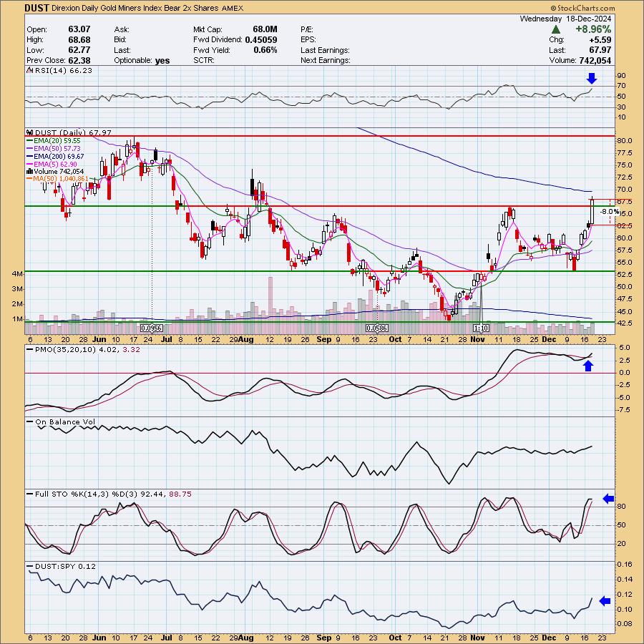Click the green up-triangle price change icon

[x=556, y=29]
